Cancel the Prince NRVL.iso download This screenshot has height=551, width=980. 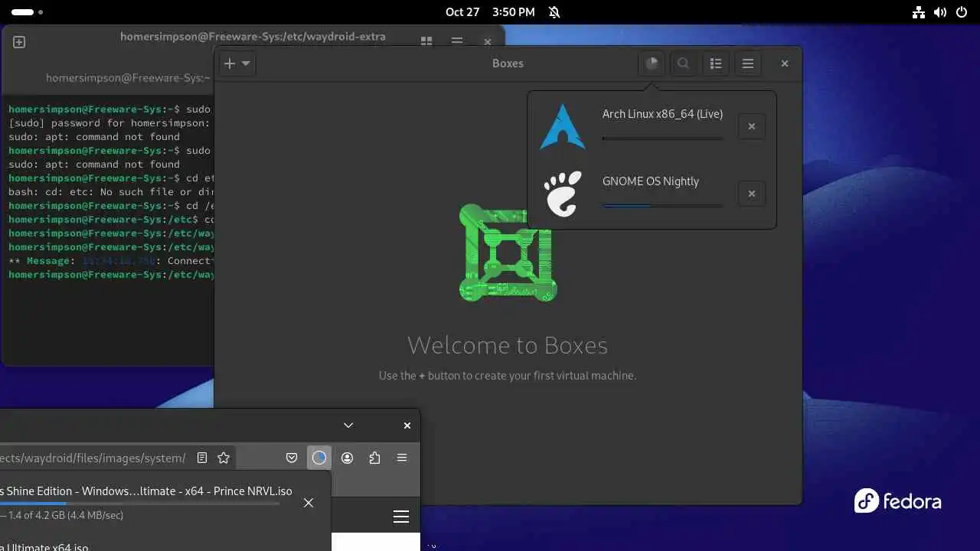coord(309,503)
